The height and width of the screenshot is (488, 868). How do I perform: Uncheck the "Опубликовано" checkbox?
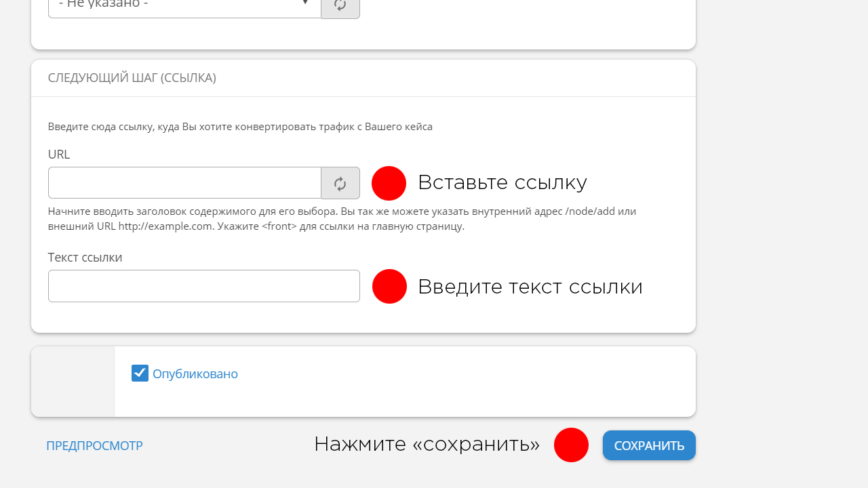tap(140, 373)
